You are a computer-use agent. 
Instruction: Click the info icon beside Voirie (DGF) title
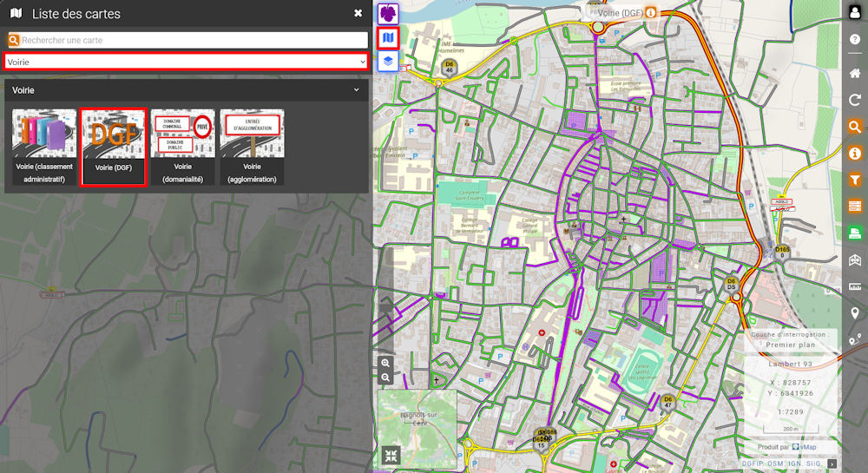pyautogui.click(x=651, y=12)
